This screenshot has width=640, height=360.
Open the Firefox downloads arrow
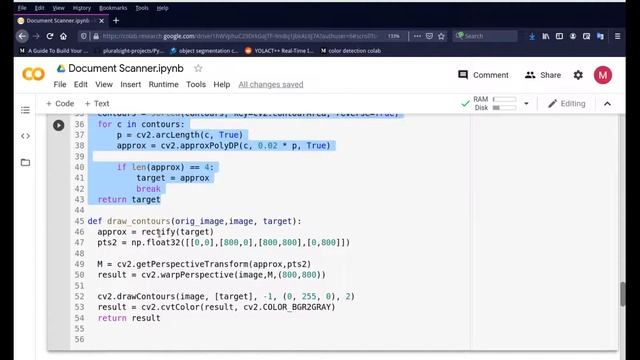point(532,36)
